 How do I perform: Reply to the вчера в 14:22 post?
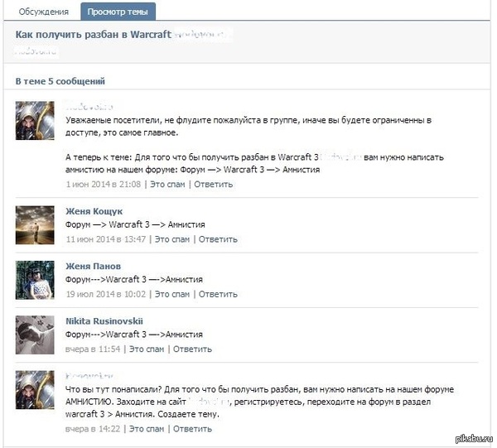coord(192,429)
